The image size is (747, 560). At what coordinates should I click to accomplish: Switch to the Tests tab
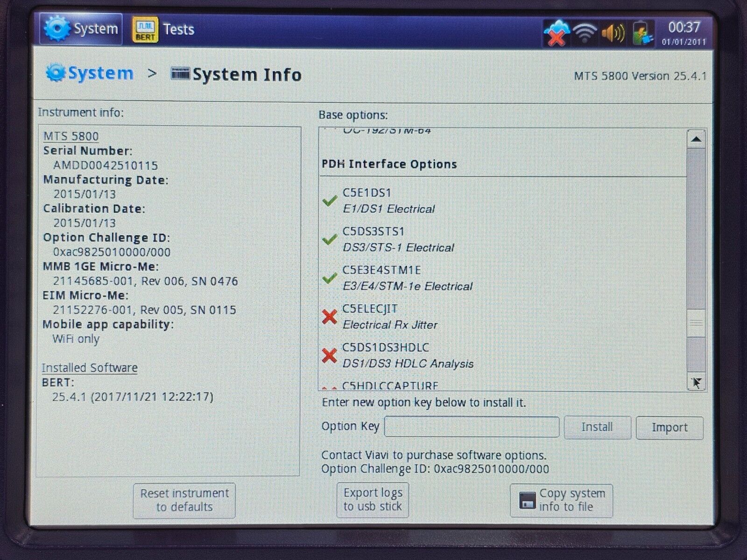[178, 29]
